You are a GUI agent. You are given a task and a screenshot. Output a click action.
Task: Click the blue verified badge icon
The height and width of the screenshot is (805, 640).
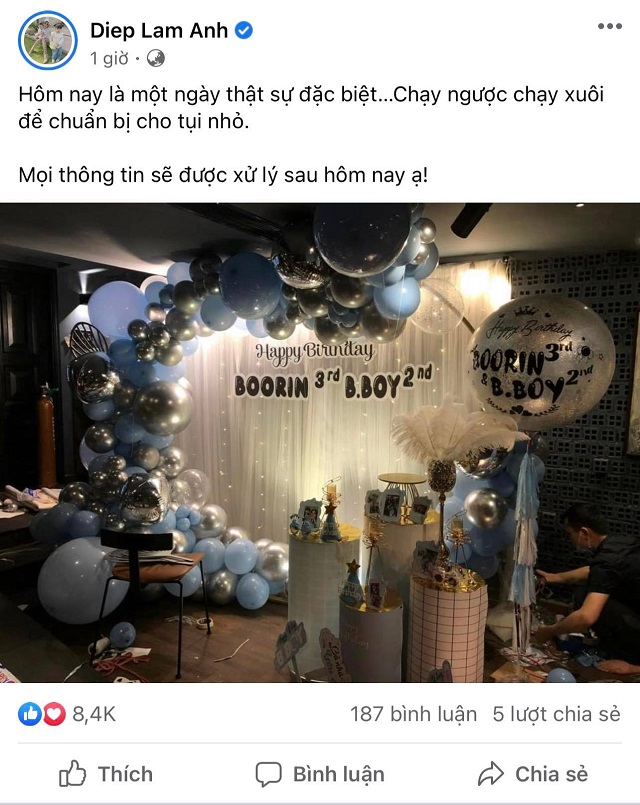[x=244, y=30]
